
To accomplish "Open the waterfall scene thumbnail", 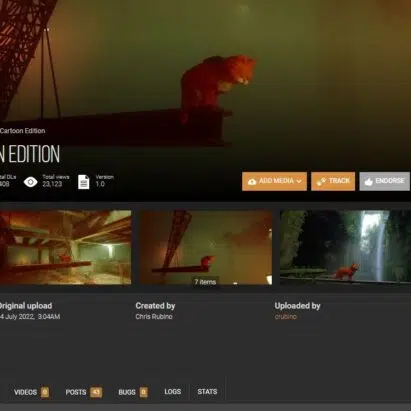I will (345, 247).
